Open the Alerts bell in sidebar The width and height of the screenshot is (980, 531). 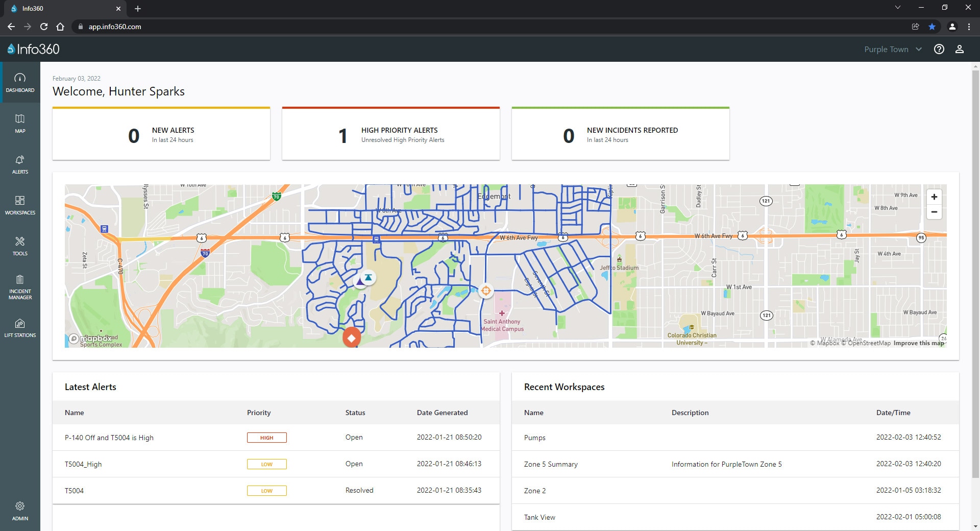tap(20, 164)
